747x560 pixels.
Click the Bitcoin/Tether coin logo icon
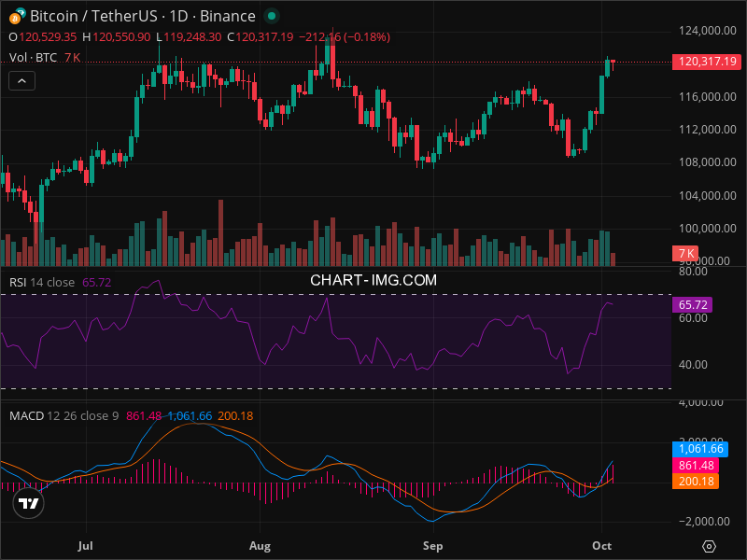point(18,16)
